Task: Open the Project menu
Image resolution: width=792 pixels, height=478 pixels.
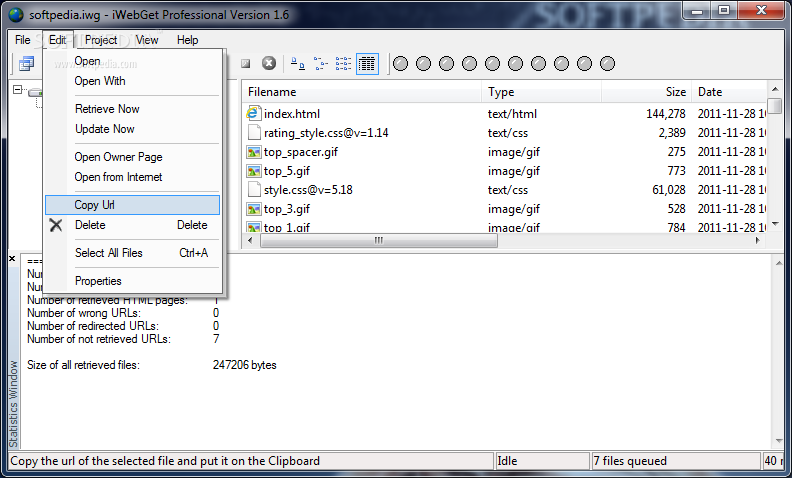Action: tap(101, 40)
